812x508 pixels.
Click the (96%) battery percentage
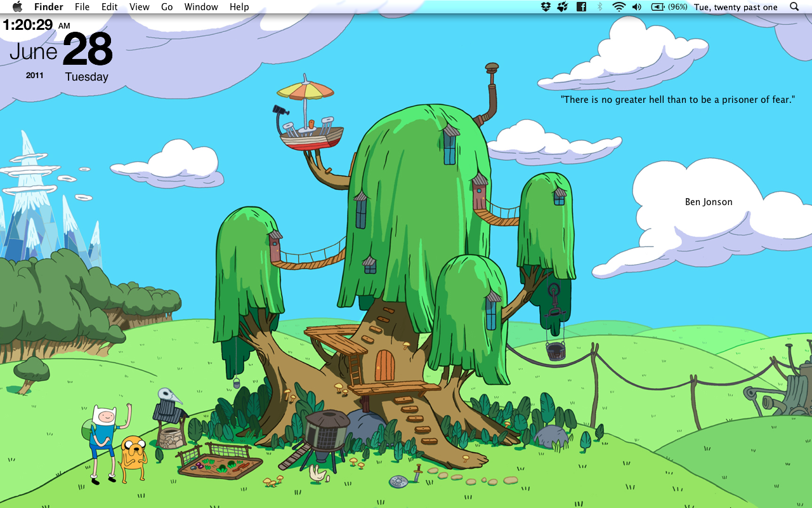[678, 7]
